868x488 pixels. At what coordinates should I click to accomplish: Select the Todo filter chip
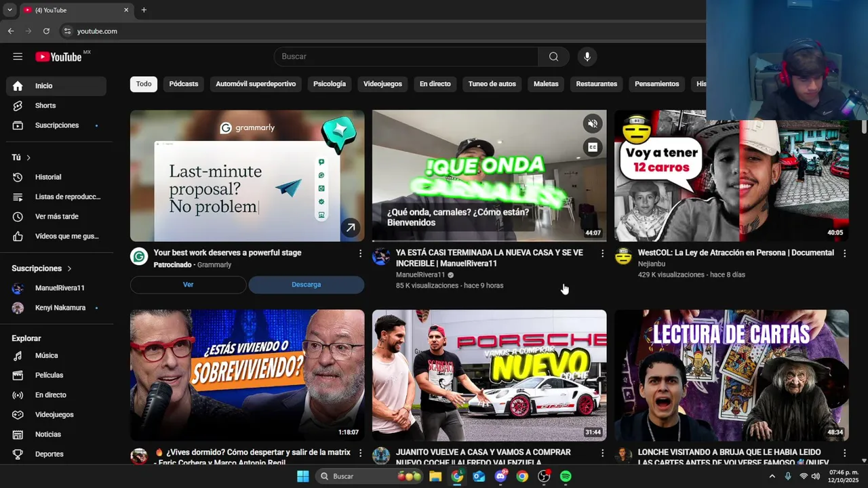click(144, 84)
